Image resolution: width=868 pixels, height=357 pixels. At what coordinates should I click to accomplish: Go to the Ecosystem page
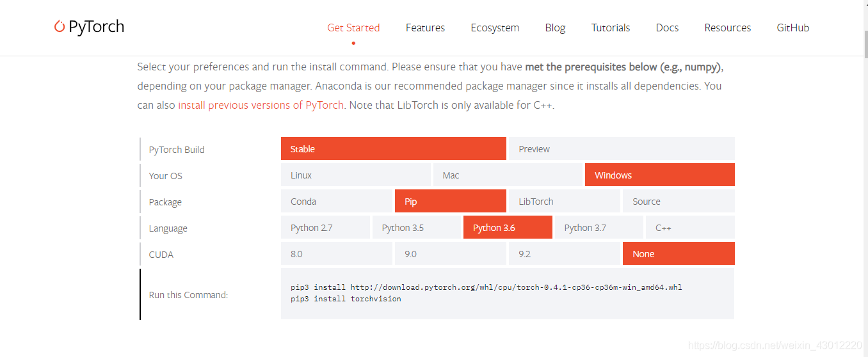pos(495,28)
